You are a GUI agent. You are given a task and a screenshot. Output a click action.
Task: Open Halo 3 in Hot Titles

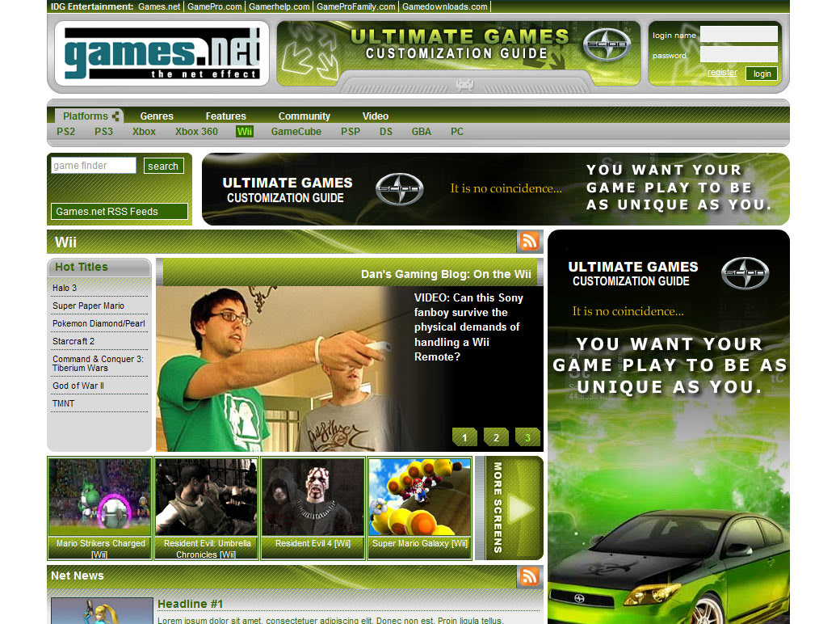(65, 288)
